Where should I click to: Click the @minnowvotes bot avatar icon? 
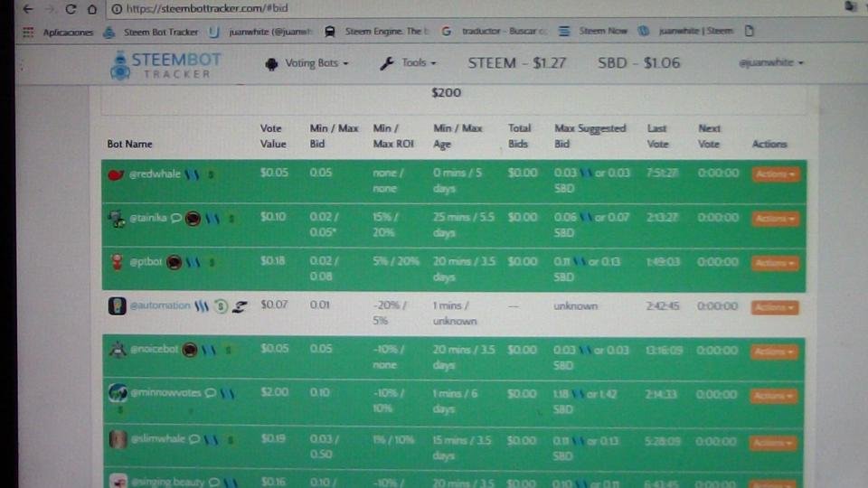point(118,392)
